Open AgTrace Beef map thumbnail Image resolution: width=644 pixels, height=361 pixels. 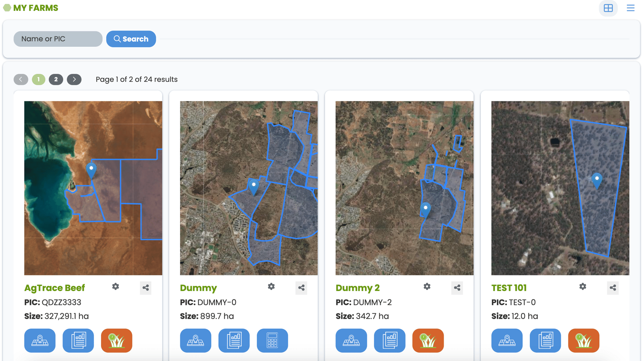93,188
